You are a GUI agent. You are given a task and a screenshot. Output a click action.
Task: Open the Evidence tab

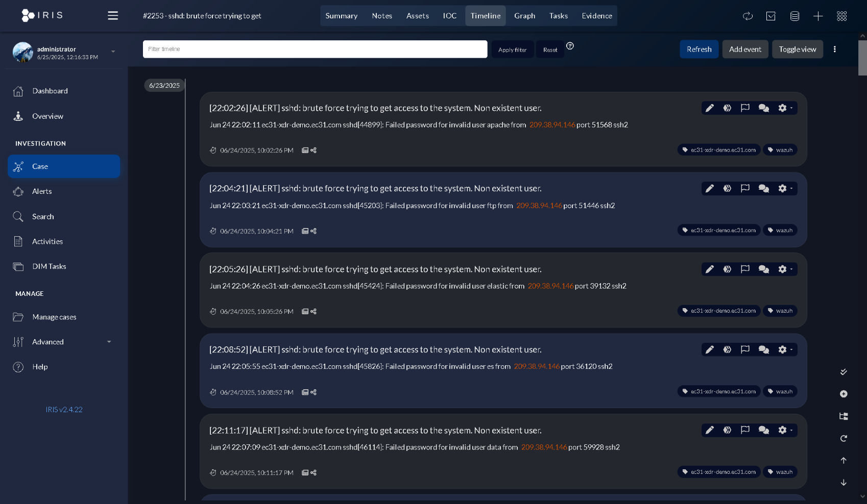point(597,16)
